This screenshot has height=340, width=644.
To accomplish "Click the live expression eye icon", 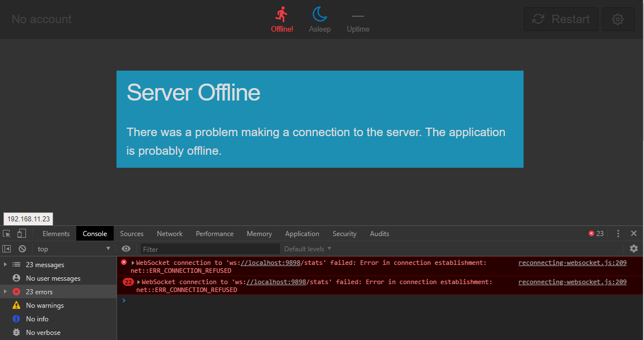I will (126, 249).
